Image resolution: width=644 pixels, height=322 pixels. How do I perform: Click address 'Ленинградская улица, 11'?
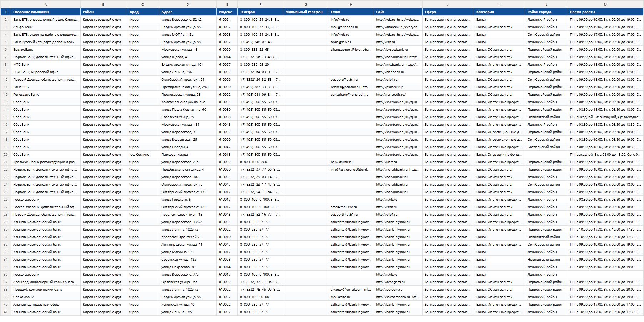point(188,245)
